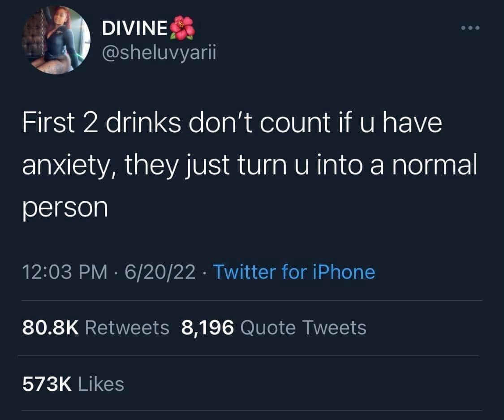The width and height of the screenshot is (504, 420).
Task: Click the 6/20/22 tweet date
Action: pos(160,272)
